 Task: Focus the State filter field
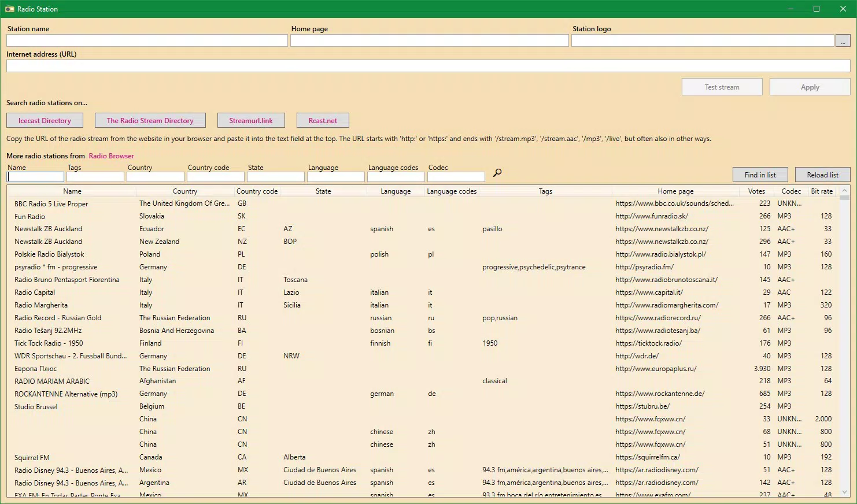[x=276, y=177]
